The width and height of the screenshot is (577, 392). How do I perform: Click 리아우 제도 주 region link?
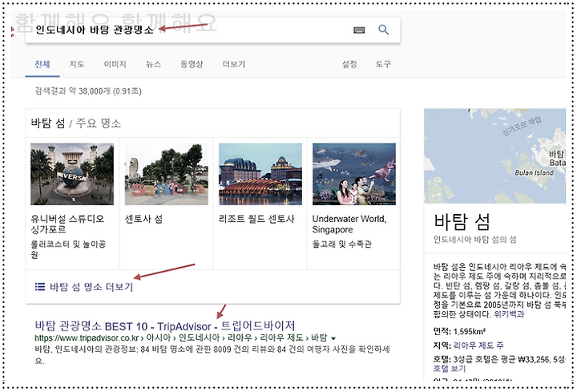tap(478, 346)
